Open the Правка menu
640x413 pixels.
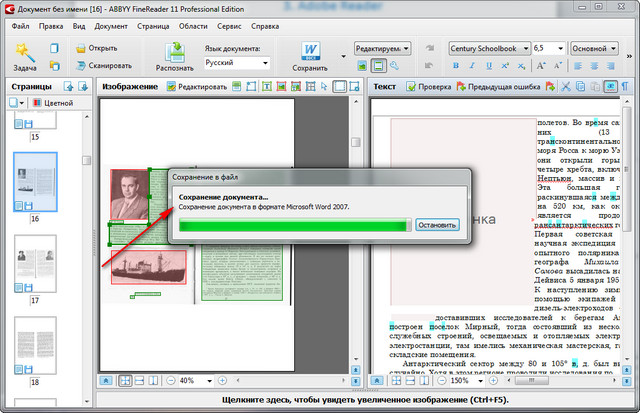(51, 26)
